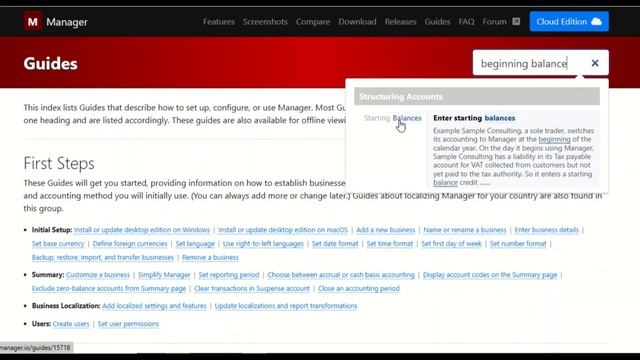Screen dimensions: 640x360
Task: Open the Releases page
Action: coord(400,22)
